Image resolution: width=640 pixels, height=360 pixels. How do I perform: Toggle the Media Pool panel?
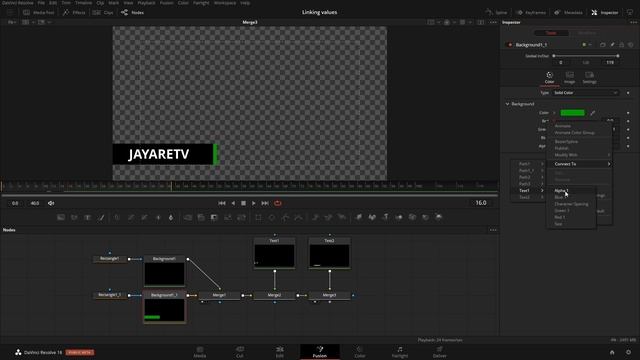point(39,13)
